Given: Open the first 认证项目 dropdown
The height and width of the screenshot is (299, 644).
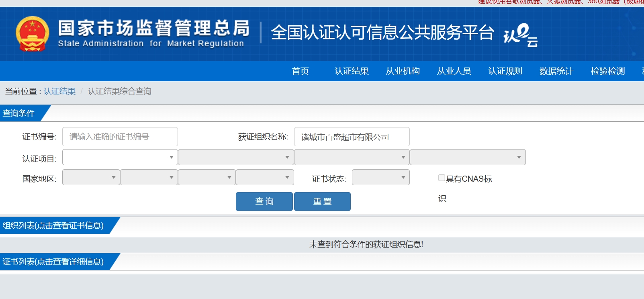Looking at the screenshot, I should (x=120, y=157).
